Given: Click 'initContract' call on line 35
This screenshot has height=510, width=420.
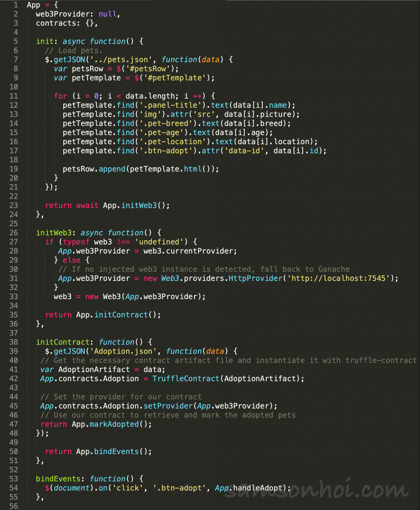Looking at the screenshot, I should tap(121, 315).
